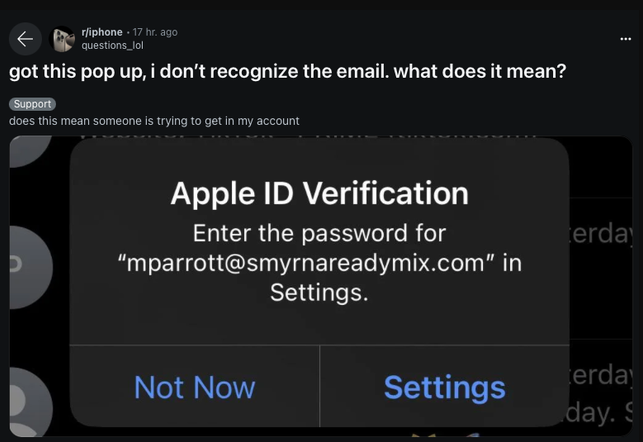The image size is (643, 442).
Task: Go back using the left arrow button
Action: [x=25, y=39]
